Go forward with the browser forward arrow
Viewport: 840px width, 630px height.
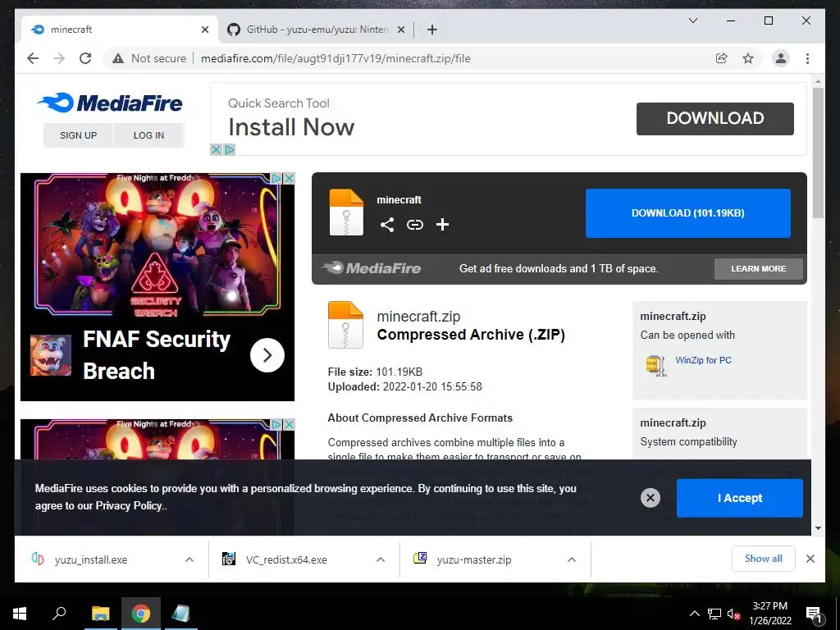pos(59,58)
